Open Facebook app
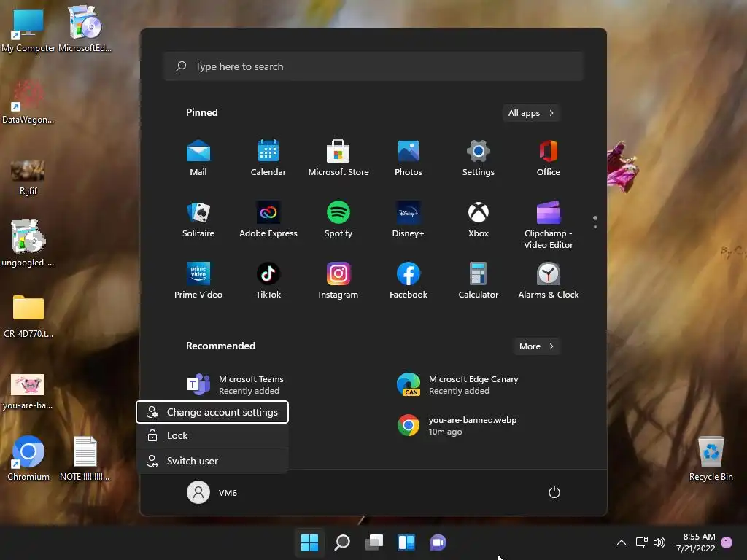747x560 pixels. click(409, 281)
